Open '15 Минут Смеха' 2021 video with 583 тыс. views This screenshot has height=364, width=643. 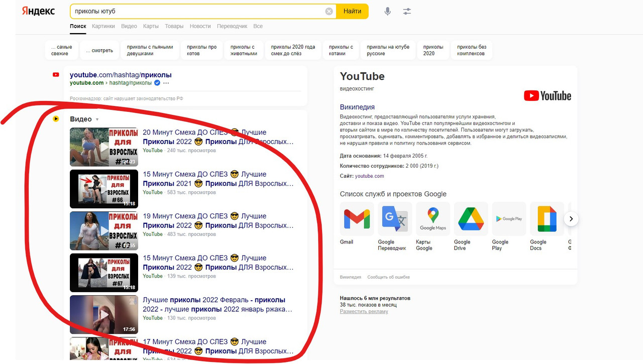(218, 179)
